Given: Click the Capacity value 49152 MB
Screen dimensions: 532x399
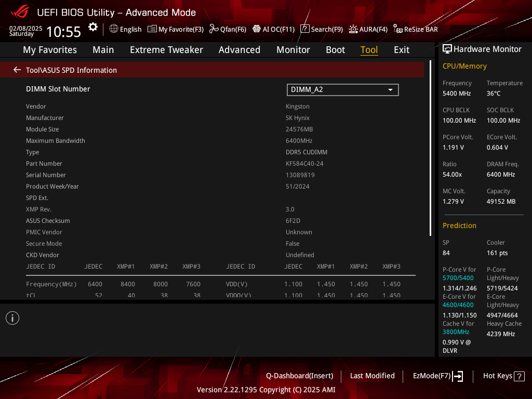Looking at the screenshot, I should [x=501, y=201].
